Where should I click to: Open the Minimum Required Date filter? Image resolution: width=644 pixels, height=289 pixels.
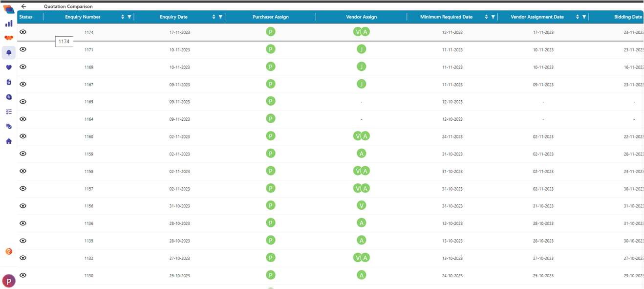[493, 17]
